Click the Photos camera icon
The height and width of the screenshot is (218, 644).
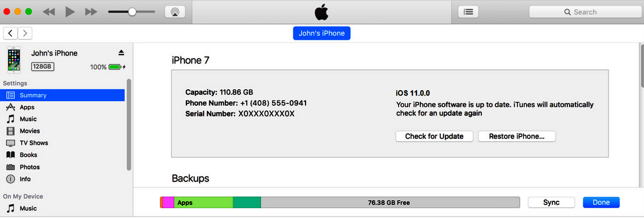[x=10, y=167]
